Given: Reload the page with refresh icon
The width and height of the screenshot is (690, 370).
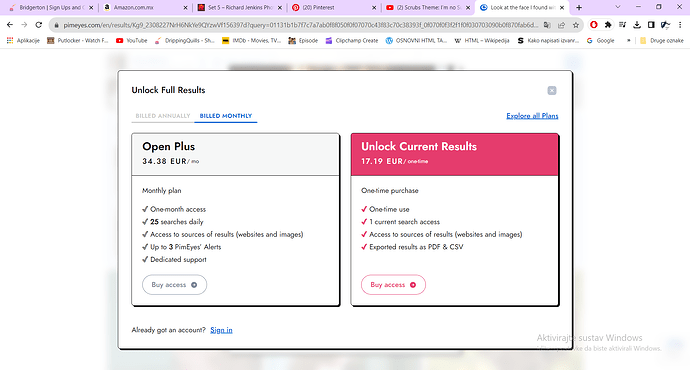Looking at the screenshot, I should tap(39, 25).
